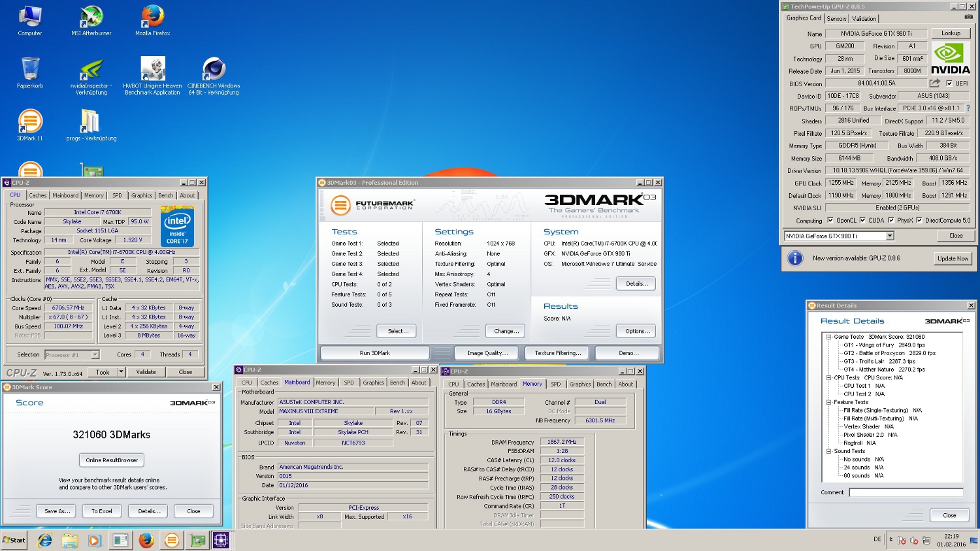Viewport: 980px width, 551px height.
Task: Click the Bus Interface question mark help icon
Action: (968, 108)
